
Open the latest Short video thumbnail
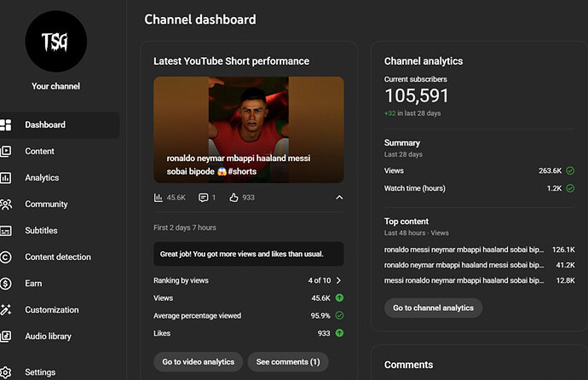(x=249, y=130)
